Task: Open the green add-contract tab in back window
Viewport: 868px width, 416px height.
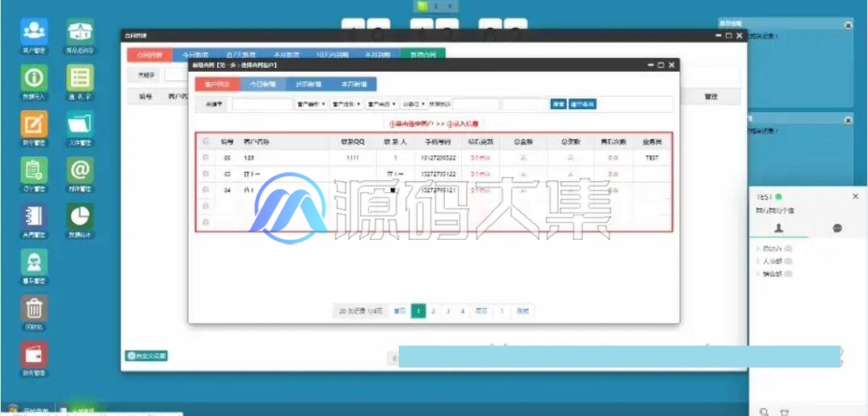Action: (423, 55)
